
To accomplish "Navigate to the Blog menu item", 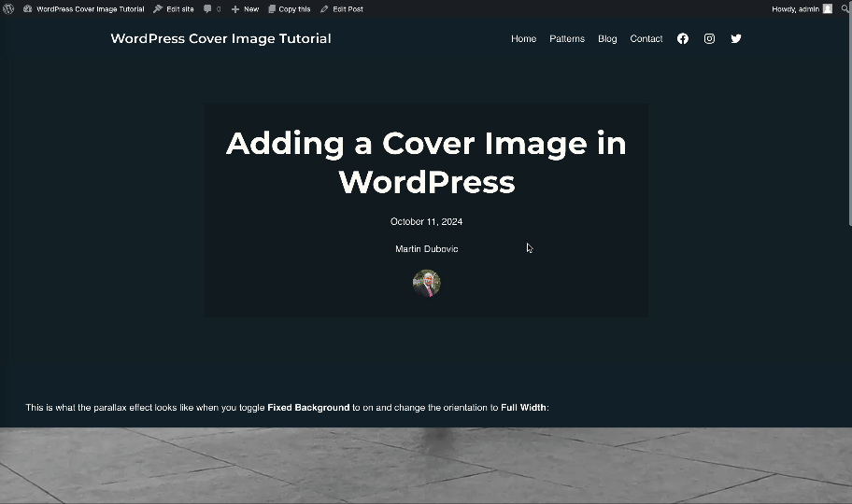I will click(607, 39).
